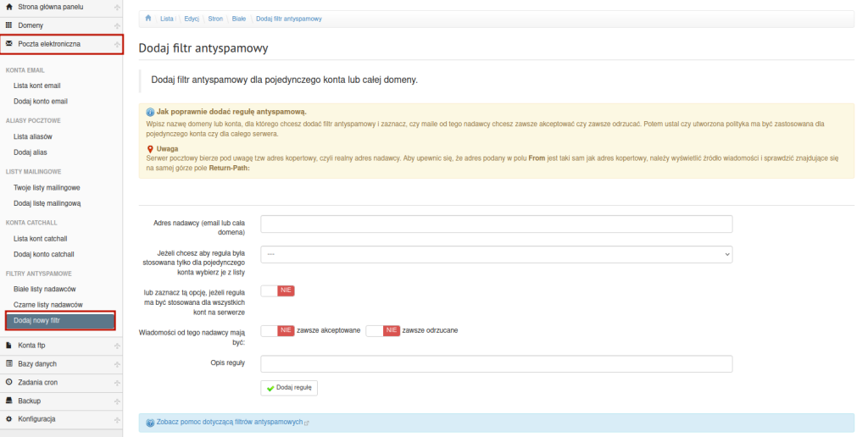Enable the 'zawsze akceptowane' switch
The image size is (868, 437).
277,330
